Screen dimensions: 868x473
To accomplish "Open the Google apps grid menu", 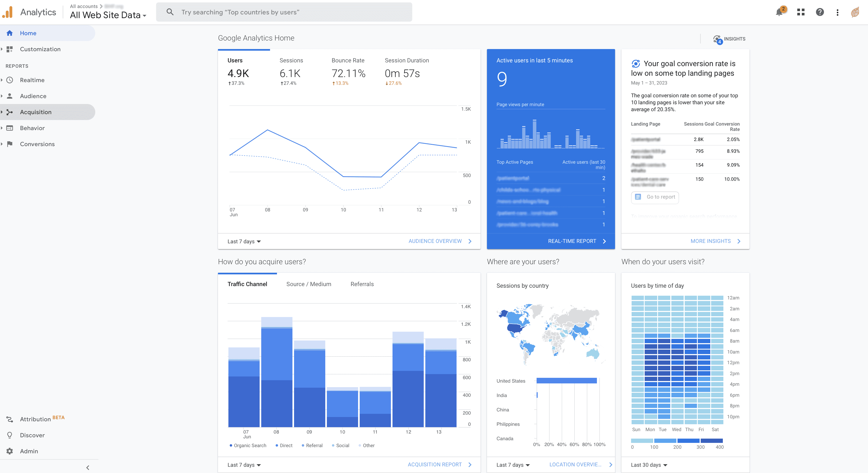I will [801, 12].
